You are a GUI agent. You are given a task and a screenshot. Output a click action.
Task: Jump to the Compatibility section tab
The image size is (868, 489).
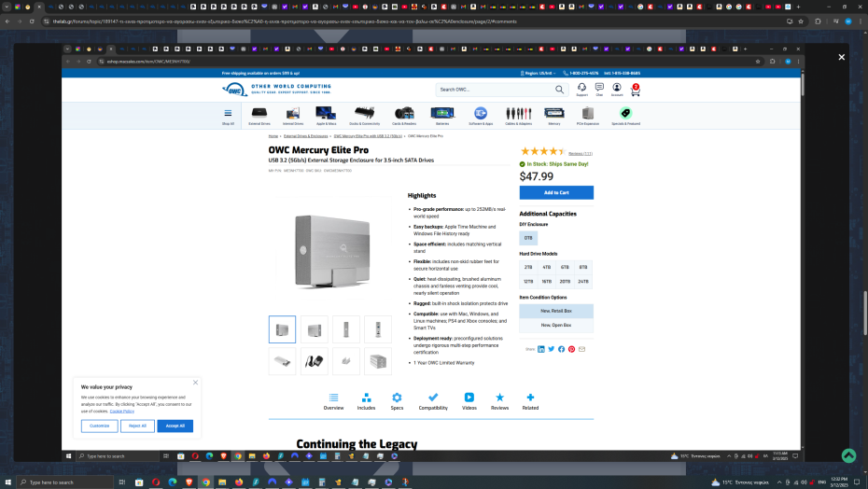[433, 401]
